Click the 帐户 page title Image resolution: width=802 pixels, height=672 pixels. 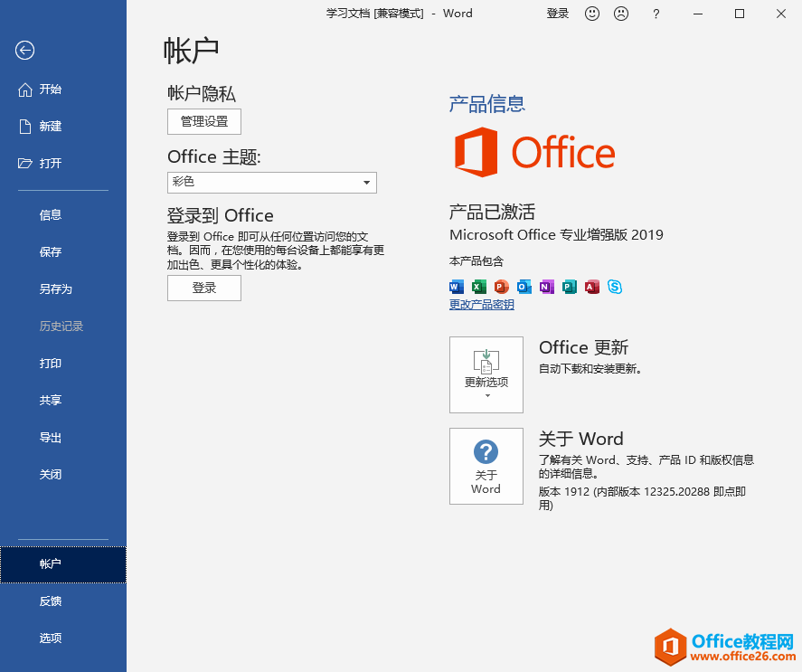pyautogui.click(x=192, y=52)
